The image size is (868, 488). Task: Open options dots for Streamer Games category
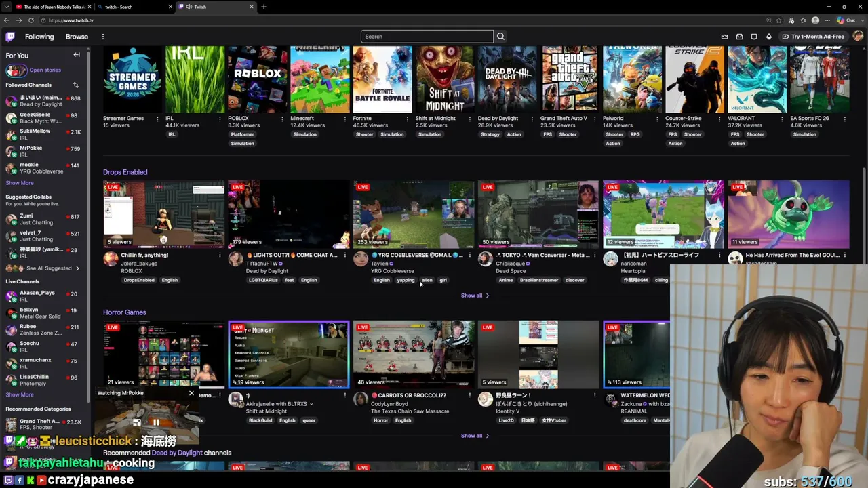[157, 119]
